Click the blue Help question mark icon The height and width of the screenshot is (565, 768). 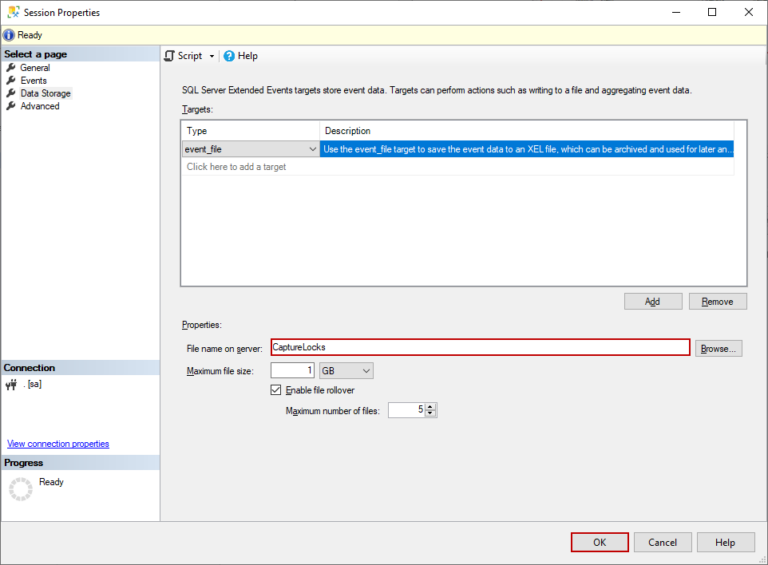point(229,56)
